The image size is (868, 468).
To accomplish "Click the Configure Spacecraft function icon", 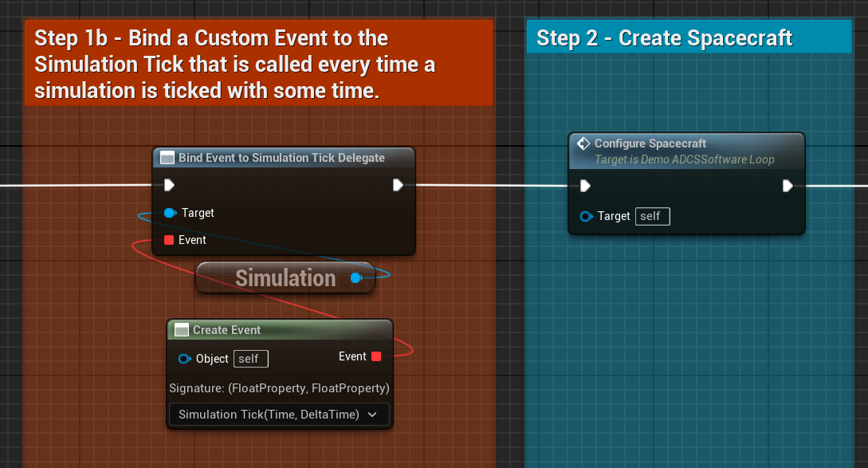I will [x=583, y=144].
